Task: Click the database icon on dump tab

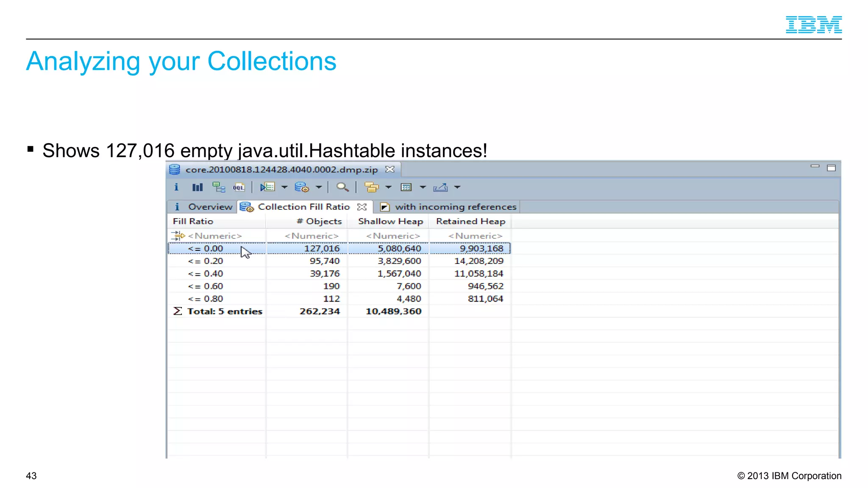Action: pos(175,169)
